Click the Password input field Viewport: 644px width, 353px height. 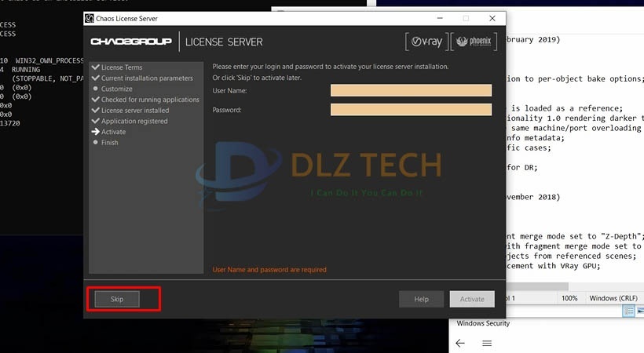coord(412,110)
